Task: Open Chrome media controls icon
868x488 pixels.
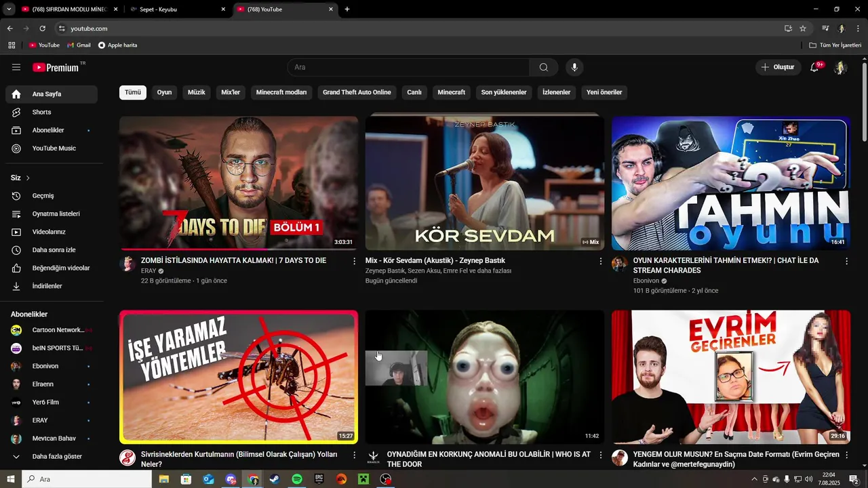Action: click(x=825, y=28)
